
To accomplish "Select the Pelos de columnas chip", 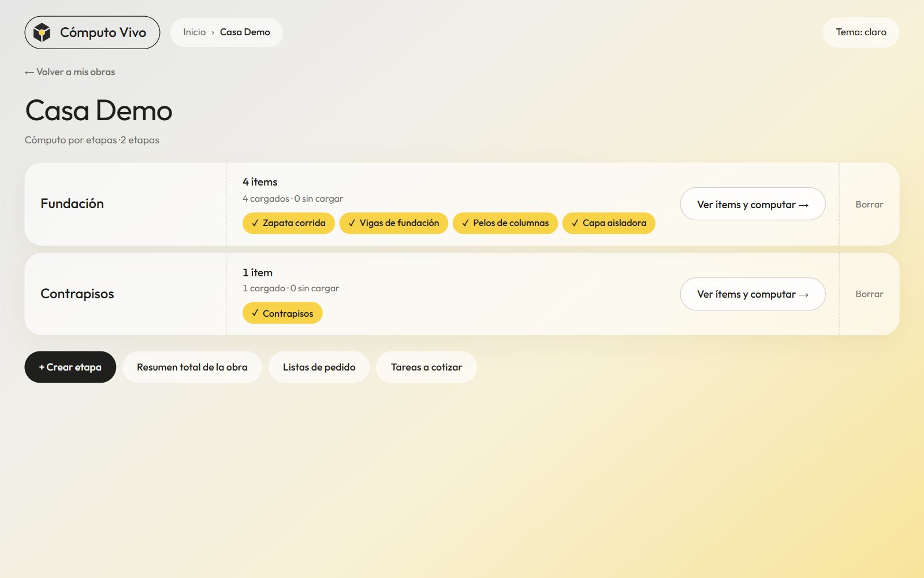I will coord(505,223).
